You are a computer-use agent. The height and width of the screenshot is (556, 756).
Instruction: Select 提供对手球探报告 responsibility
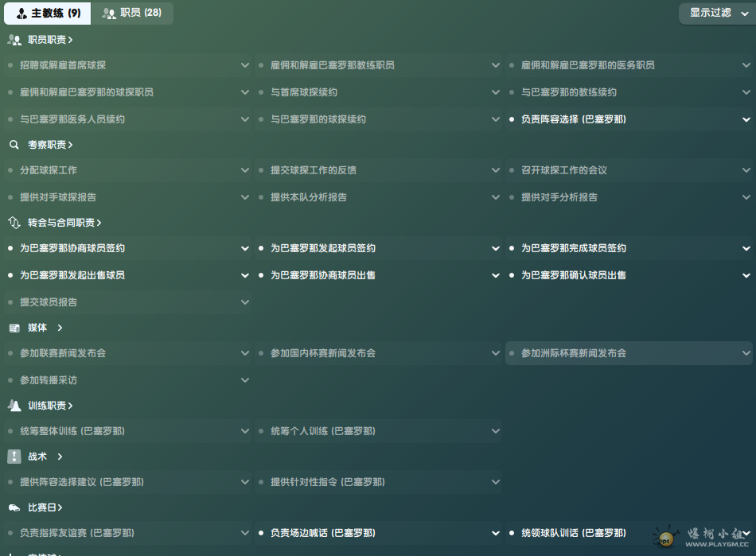[128, 197]
